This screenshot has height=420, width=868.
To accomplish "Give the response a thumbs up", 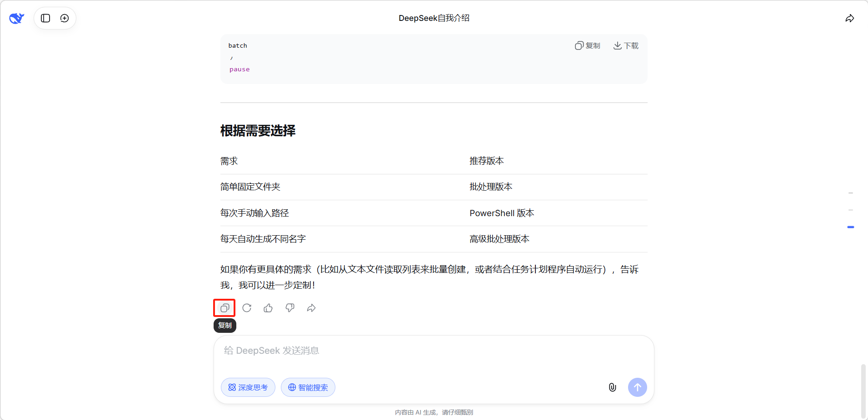I will pyautogui.click(x=268, y=308).
